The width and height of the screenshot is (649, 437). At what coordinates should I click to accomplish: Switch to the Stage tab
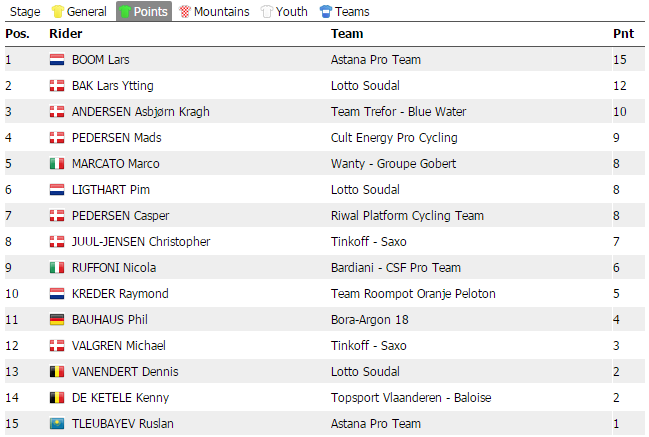coord(25,12)
